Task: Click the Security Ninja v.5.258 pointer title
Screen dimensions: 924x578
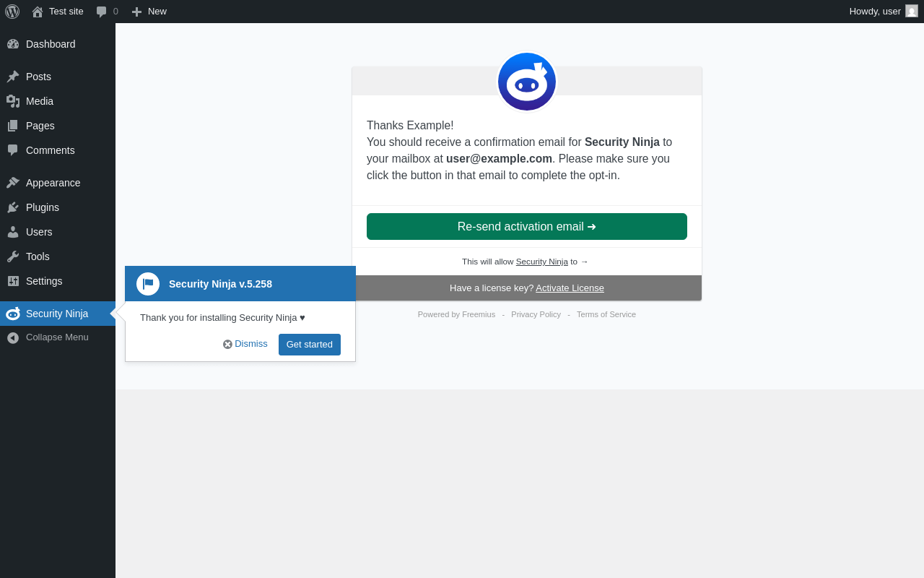Action: coord(220,284)
